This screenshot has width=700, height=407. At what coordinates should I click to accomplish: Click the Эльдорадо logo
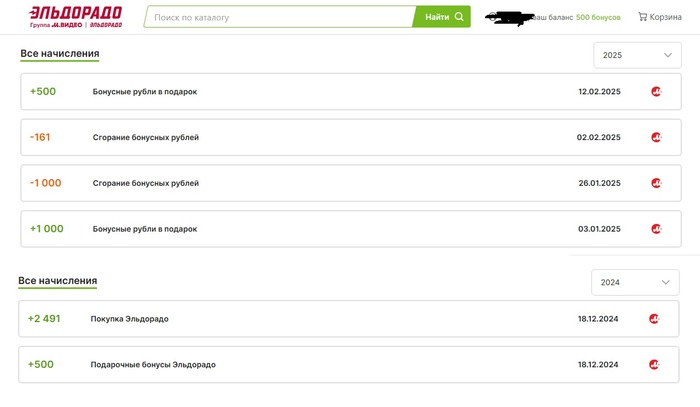click(x=75, y=15)
